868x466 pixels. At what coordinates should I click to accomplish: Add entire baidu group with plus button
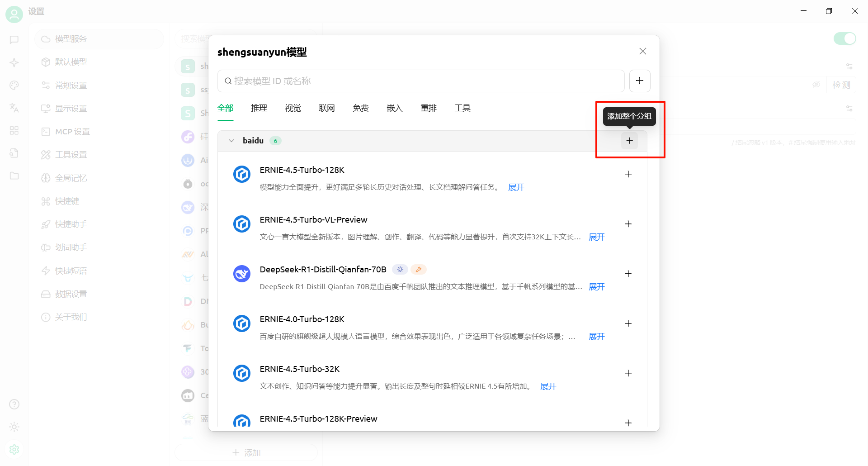click(629, 141)
